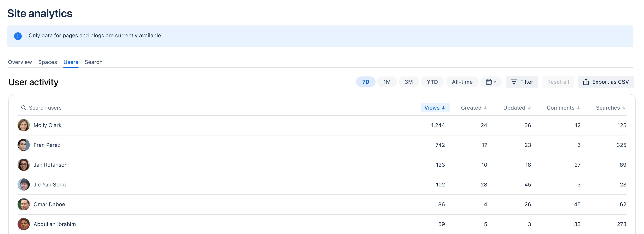Viewport: 644px width, 234px height.
Task: Click the Site analytics heading
Action: (x=40, y=14)
